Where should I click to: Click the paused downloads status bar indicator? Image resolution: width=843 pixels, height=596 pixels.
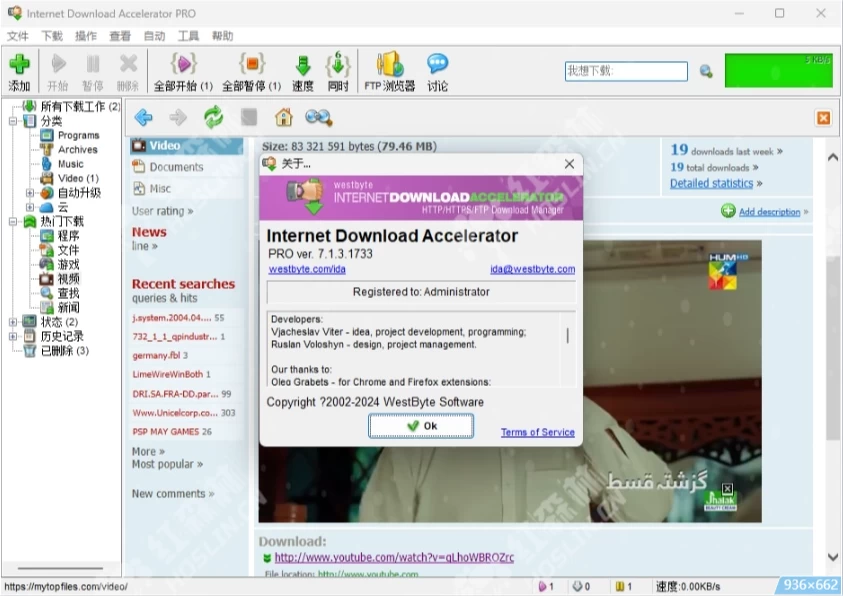[624, 586]
